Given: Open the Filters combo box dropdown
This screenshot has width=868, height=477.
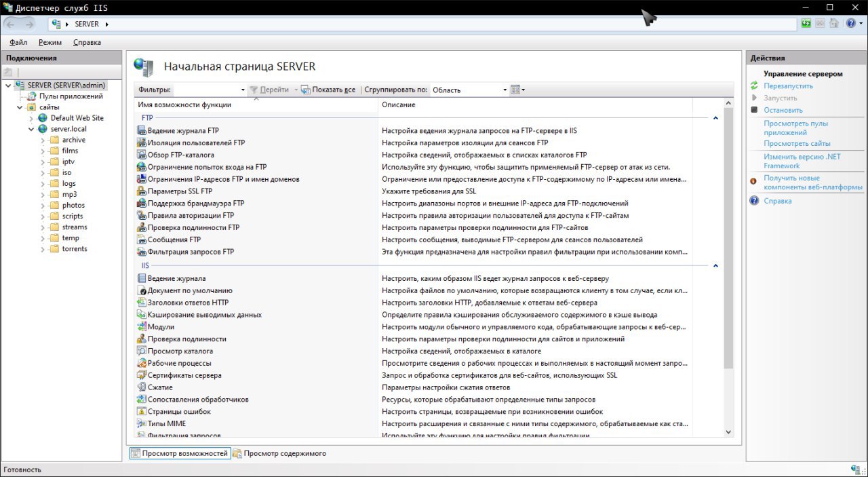Looking at the screenshot, I should (x=243, y=90).
